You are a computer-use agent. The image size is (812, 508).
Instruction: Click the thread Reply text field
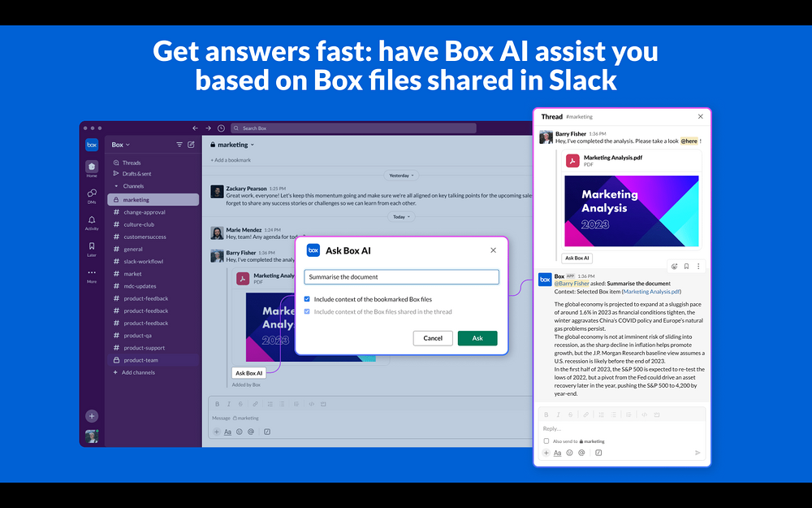pos(621,428)
